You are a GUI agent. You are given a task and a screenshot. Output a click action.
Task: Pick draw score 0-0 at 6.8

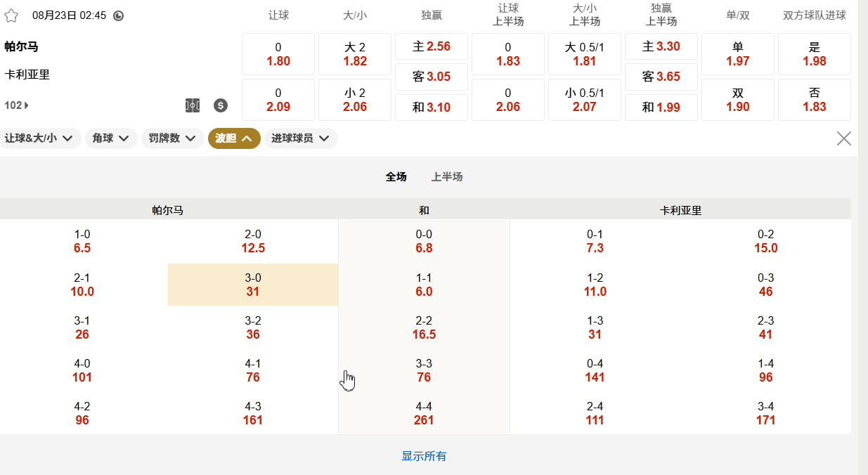click(x=424, y=241)
